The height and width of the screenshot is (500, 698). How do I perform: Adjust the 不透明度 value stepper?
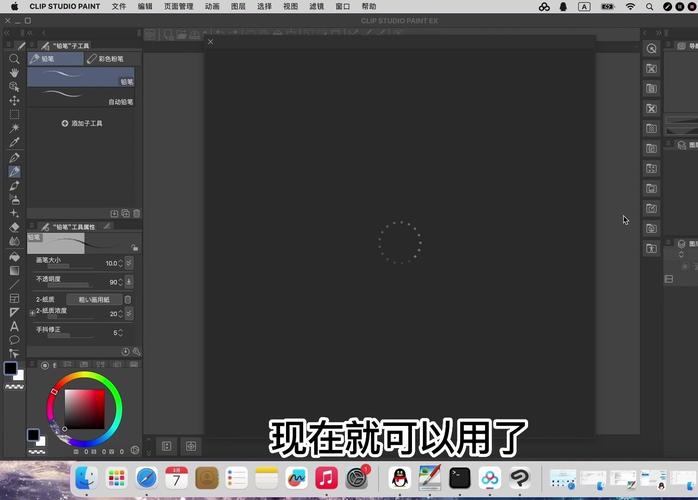120,282
